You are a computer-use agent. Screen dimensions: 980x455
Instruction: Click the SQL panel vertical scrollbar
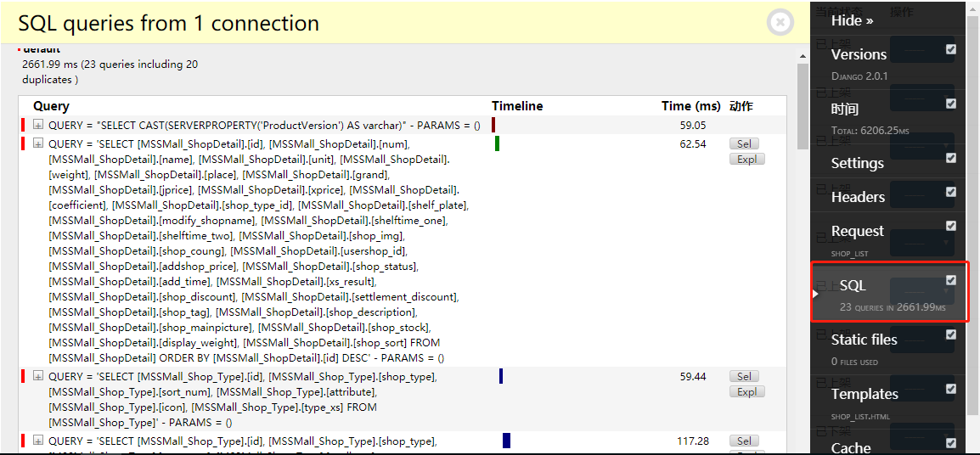coord(803,255)
